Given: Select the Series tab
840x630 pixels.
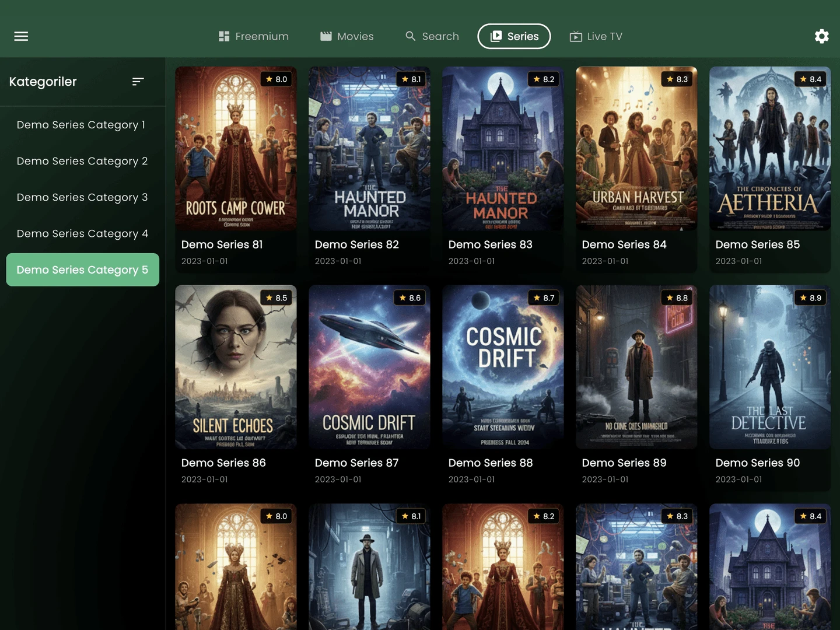Looking at the screenshot, I should [x=514, y=36].
